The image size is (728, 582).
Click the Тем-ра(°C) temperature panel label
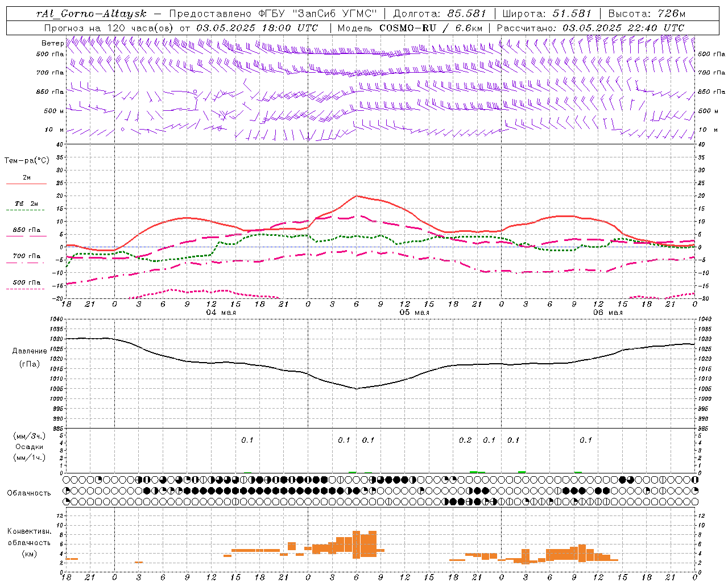point(27,161)
